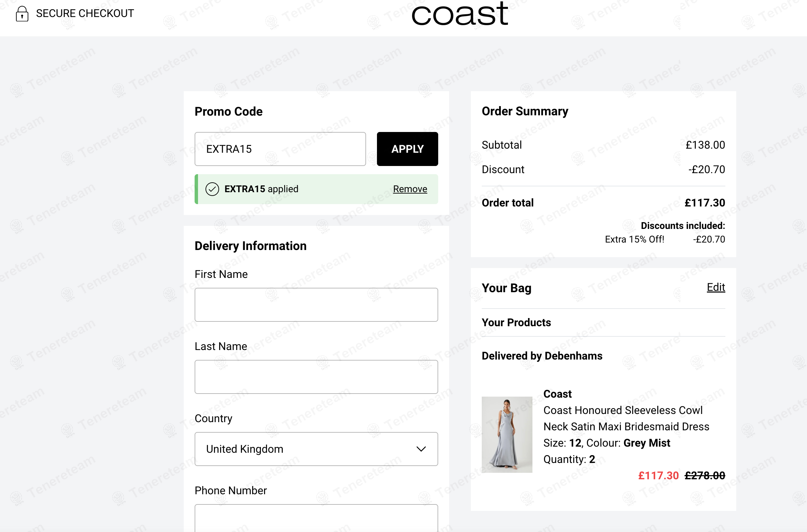Apply the promo code
This screenshot has width=807, height=532.
pos(407,149)
